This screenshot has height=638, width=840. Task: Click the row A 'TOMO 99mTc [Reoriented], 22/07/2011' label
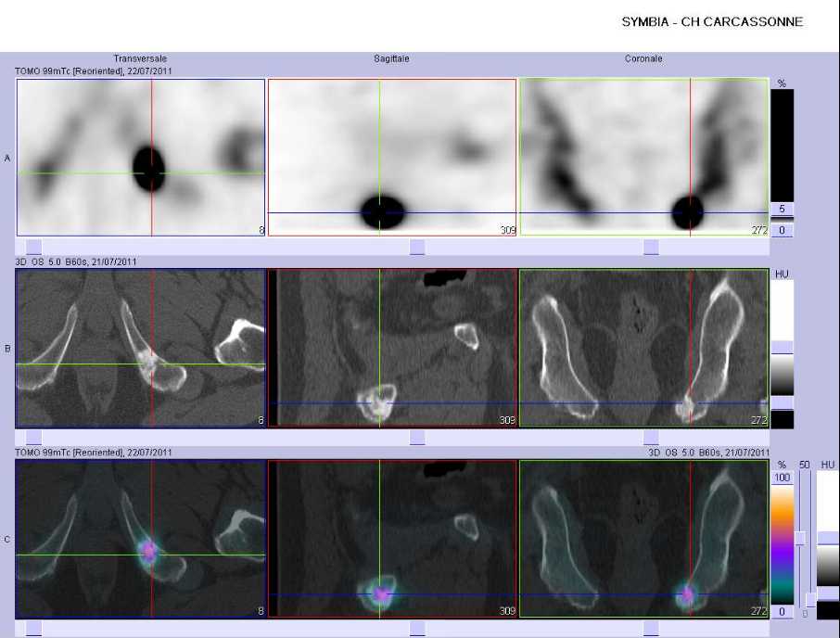click(x=94, y=70)
